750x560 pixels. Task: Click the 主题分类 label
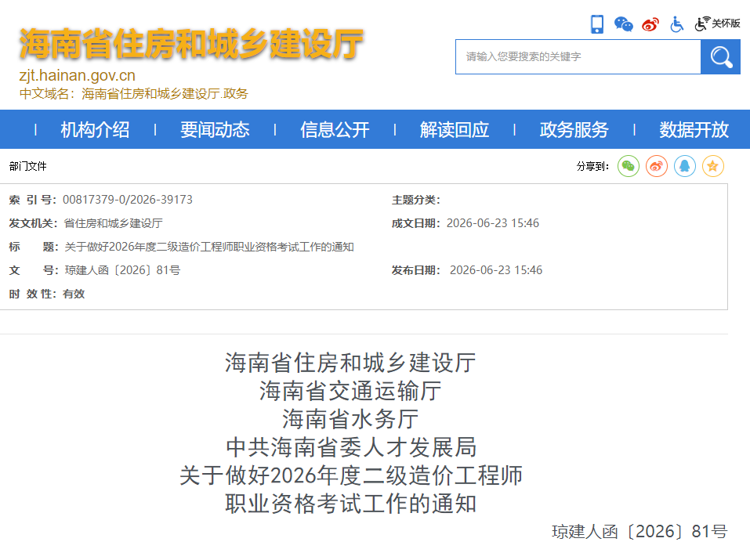[415, 200]
